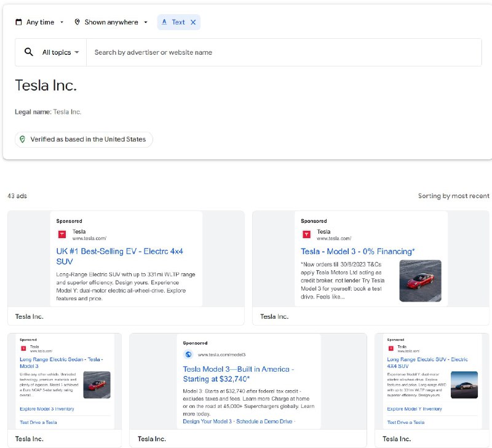The image size is (492, 448).
Task: Remove the Text format filter with X
Action: click(193, 22)
